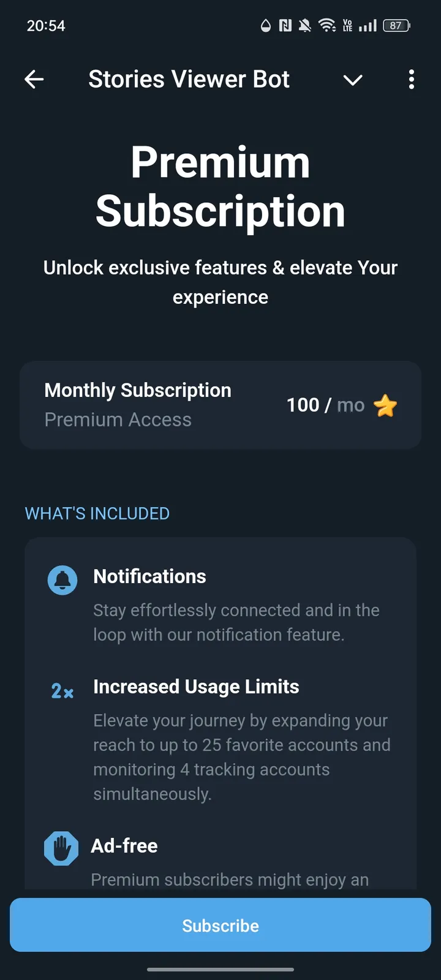This screenshot has height=980, width=441.
Task: Tap the battery indicator in status bar
Action: point(396,25)
